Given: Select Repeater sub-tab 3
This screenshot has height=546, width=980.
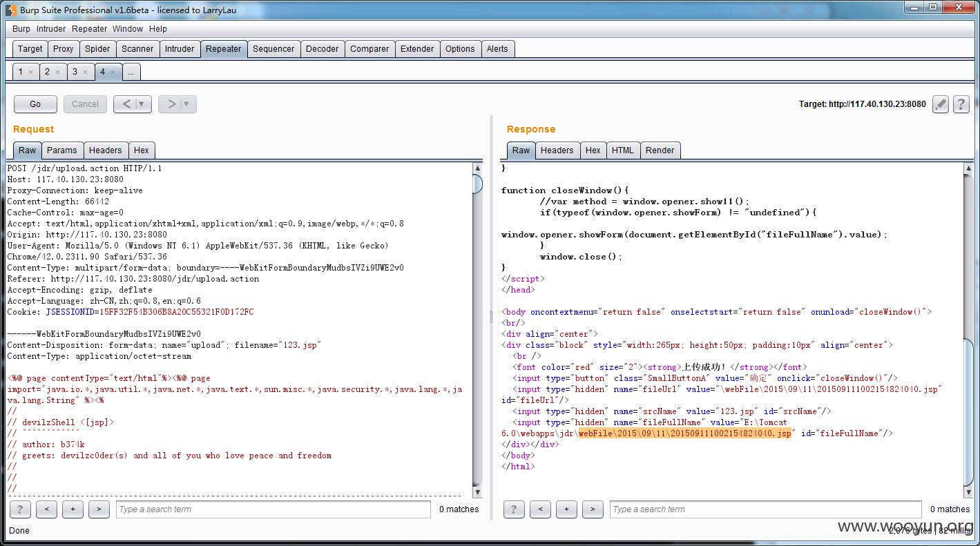Looking at the screenshot, I should [75, 72].
